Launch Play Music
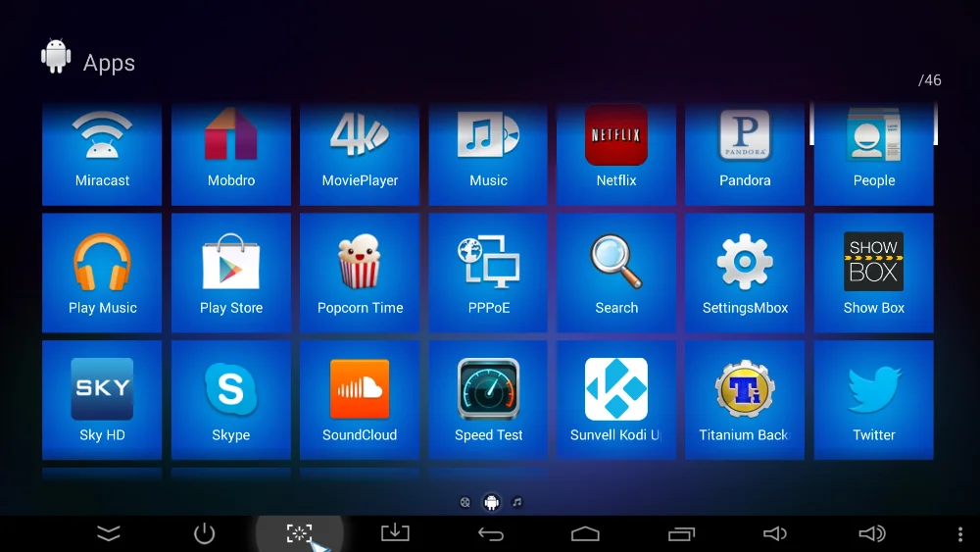 (102, 273)
